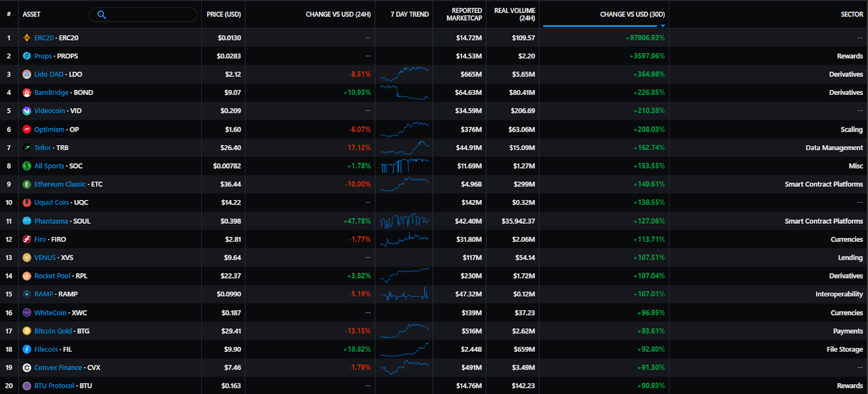Click Filecoin real volume $659M

pos(525,350)
